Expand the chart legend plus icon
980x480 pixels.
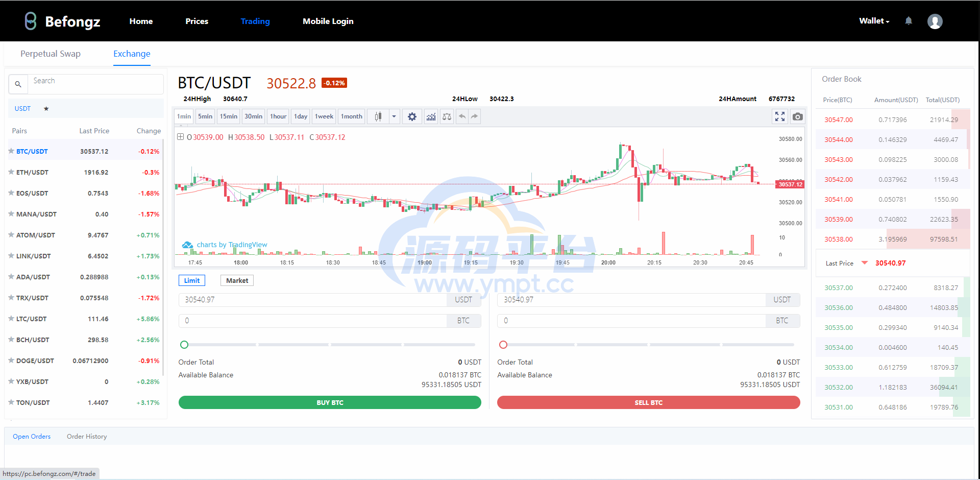180,137
